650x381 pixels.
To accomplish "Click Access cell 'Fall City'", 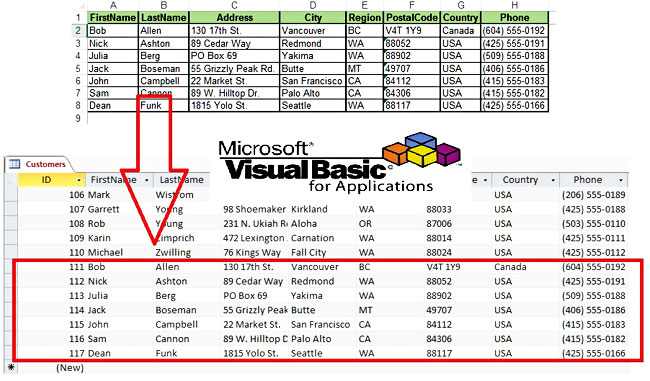I will (308, 253).
